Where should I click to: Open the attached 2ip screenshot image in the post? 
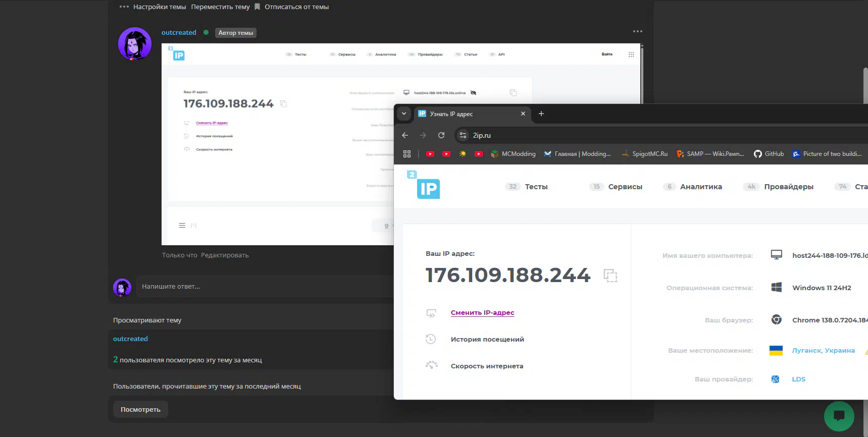[277, 144]
